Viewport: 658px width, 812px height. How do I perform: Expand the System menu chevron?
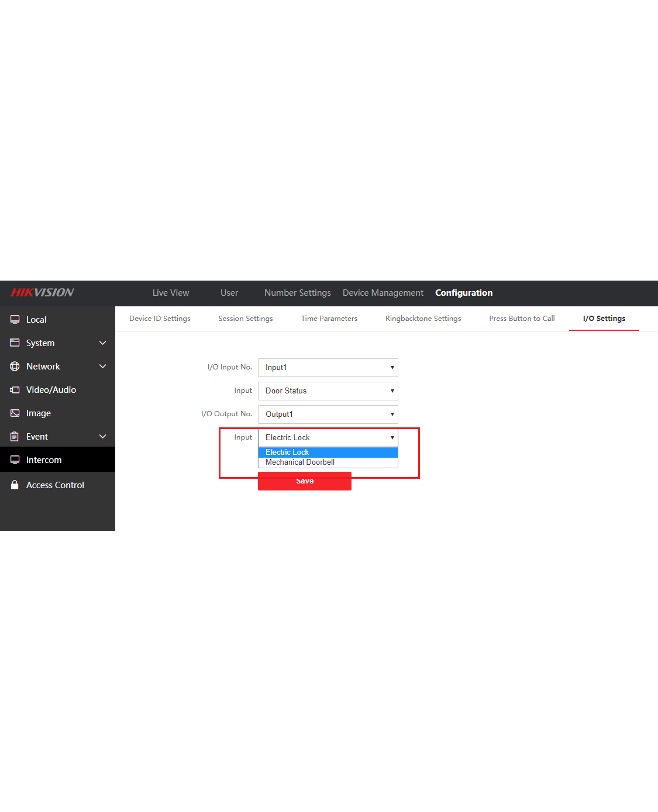(103, 343)
